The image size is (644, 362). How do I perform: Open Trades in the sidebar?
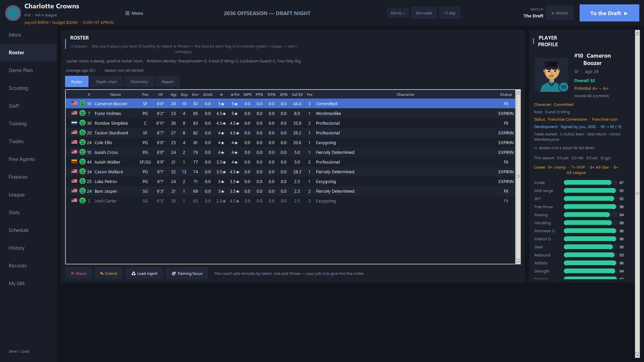click(29, 141)
